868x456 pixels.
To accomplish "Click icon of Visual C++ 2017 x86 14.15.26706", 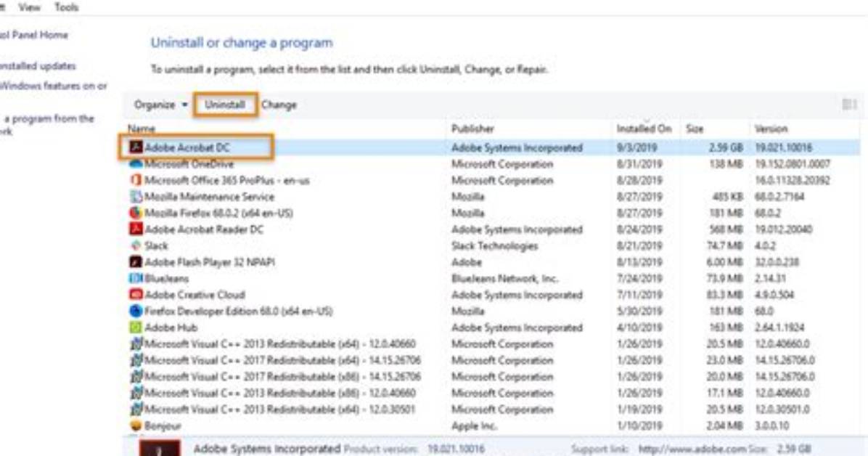I will pyautogui.click(x=136, y=376).
